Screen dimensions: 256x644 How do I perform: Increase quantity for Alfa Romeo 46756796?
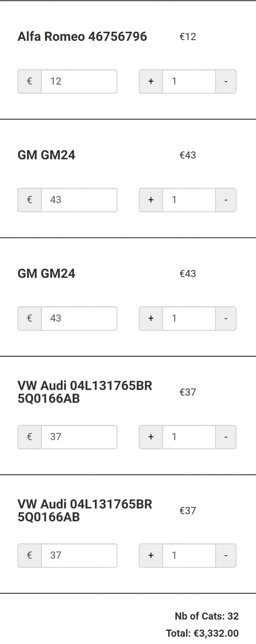[x=151, y=82]
